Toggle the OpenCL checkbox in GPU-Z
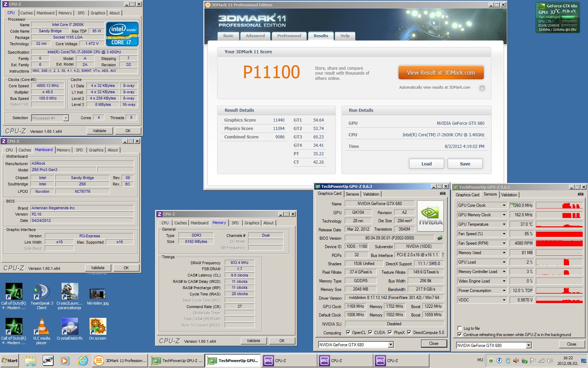Image resolution: width=588 pixels, height=368 pixels. coord(348,333)
